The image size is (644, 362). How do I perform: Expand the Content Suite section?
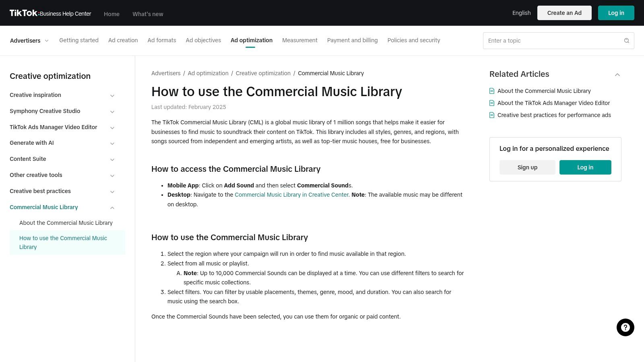point(112,159)
